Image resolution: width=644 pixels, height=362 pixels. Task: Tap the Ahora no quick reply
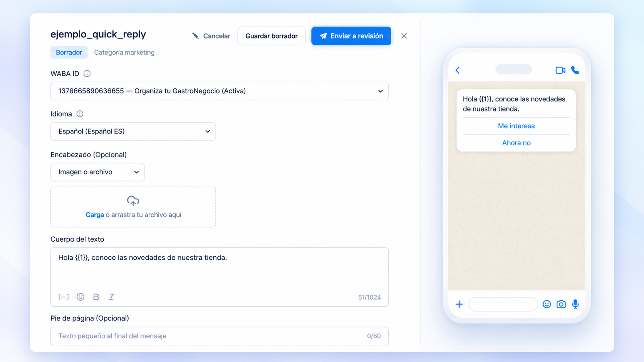pos(516,143)
